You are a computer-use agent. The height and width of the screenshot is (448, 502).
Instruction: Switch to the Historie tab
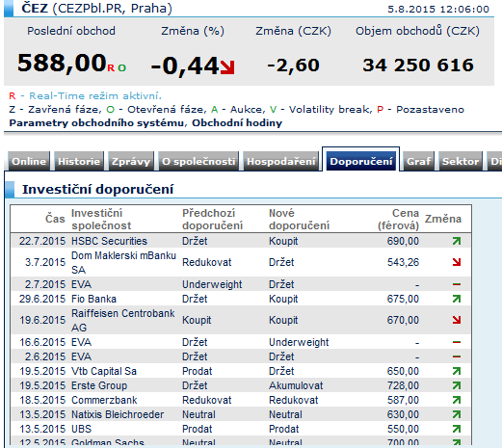pos(79,161)
